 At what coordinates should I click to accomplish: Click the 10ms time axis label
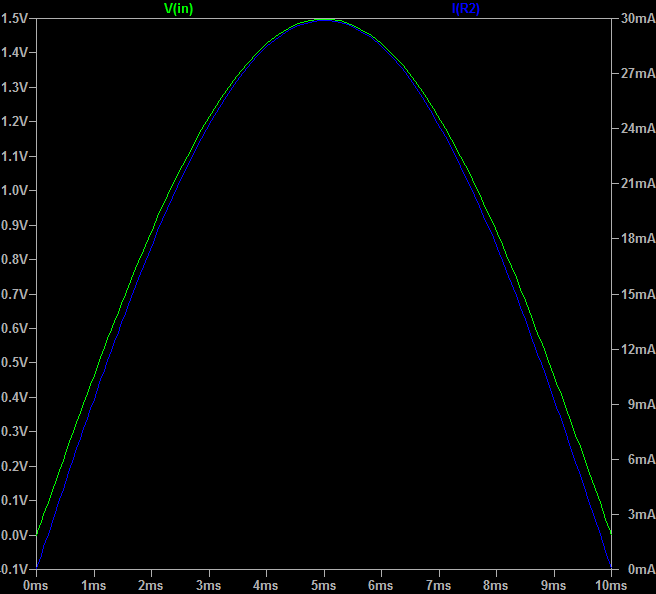[610, 584]
